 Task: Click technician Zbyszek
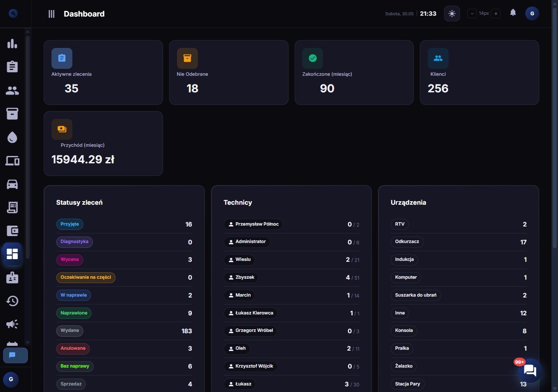click(x=242, y=277)
